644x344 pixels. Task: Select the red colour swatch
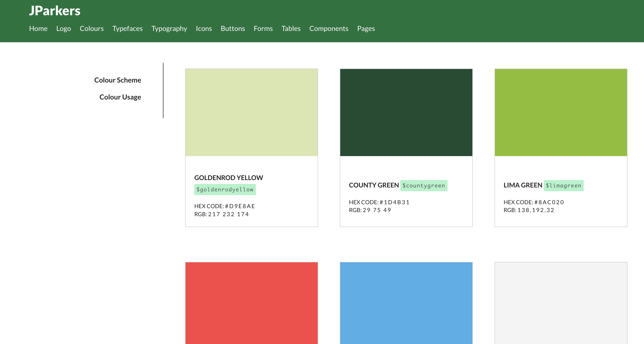[252, 303]
